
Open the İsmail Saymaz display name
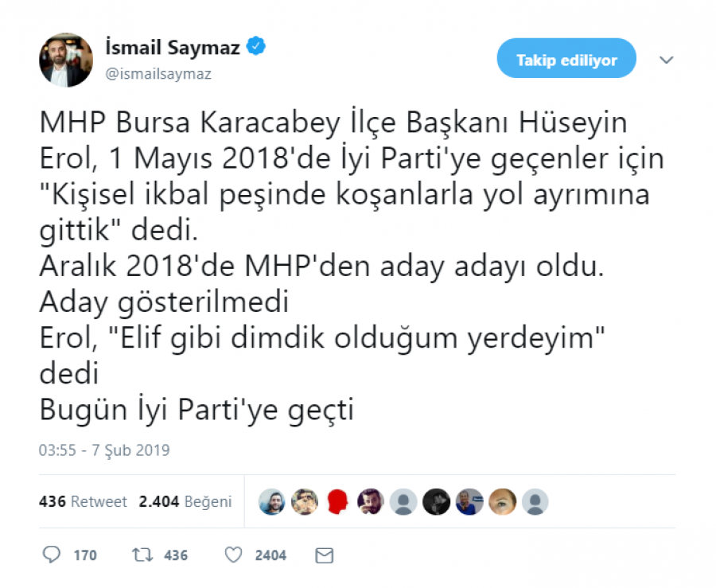[172, 47]
